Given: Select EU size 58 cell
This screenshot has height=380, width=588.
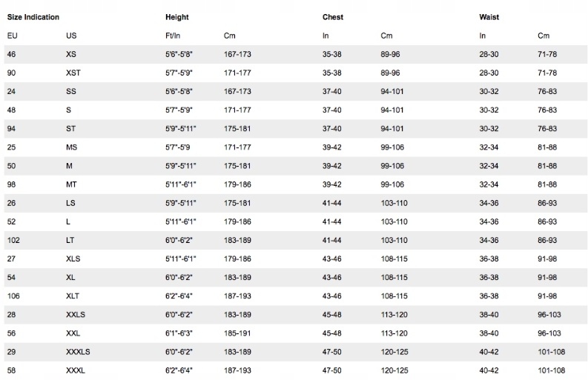Looking at the screenshot, I should point(12,370).
